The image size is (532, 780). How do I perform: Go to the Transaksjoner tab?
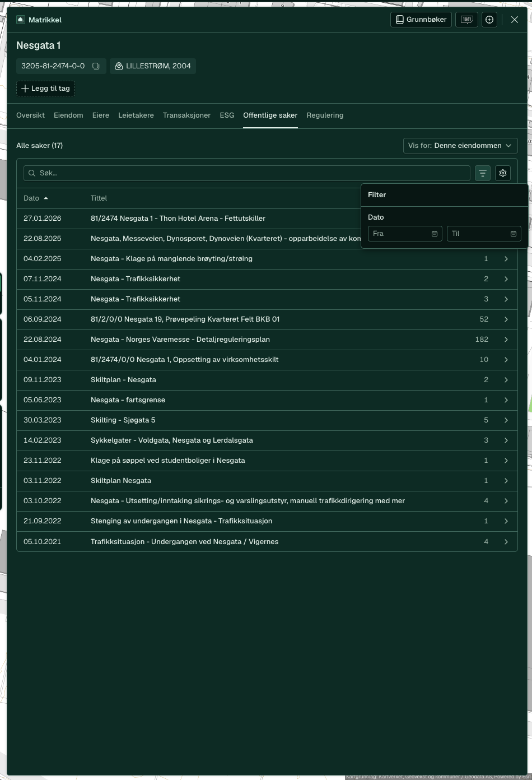coord(186,115)
